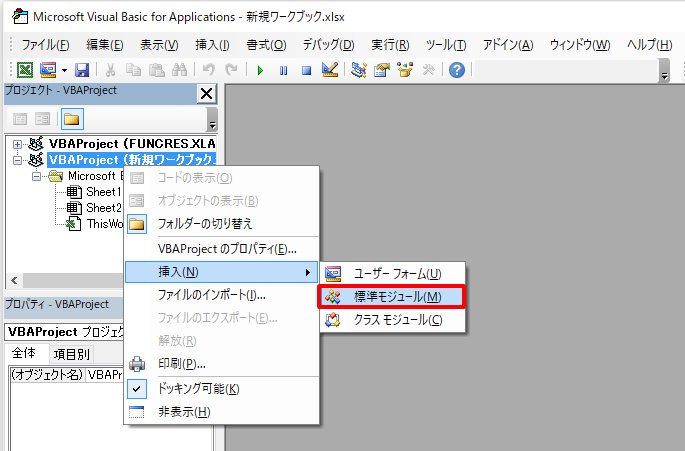
Task: Click the Reset stop icon
Action: click(x=306, y=70)
